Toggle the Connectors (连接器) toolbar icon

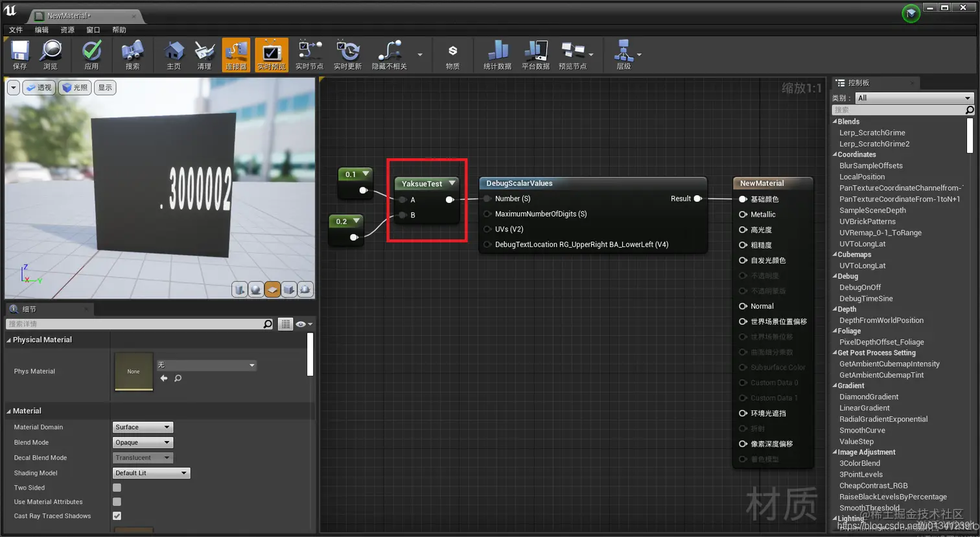tap(236, 54)
